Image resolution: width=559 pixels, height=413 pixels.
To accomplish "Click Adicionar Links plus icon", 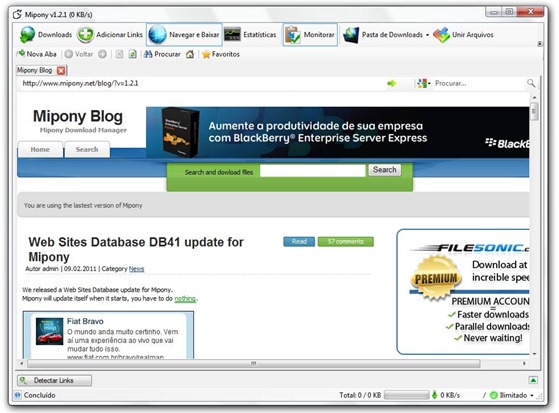I will pyautogui.click(x=86, y=35).
